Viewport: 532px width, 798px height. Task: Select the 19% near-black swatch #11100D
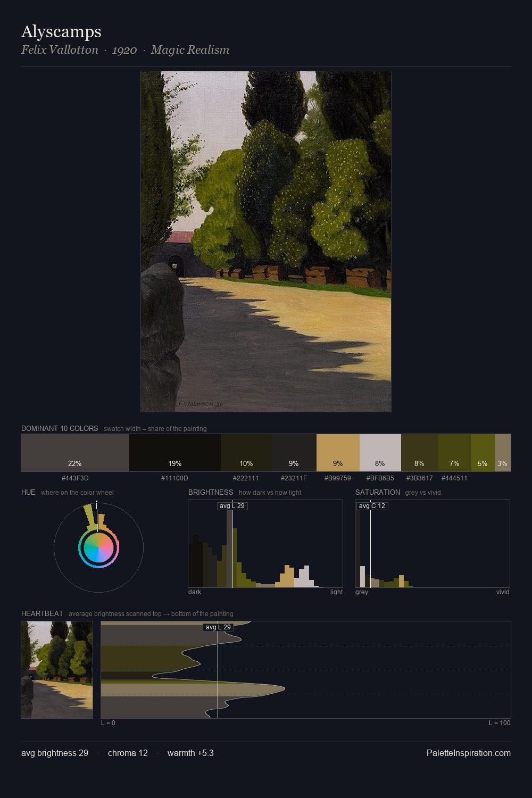(x=175, y=453)
